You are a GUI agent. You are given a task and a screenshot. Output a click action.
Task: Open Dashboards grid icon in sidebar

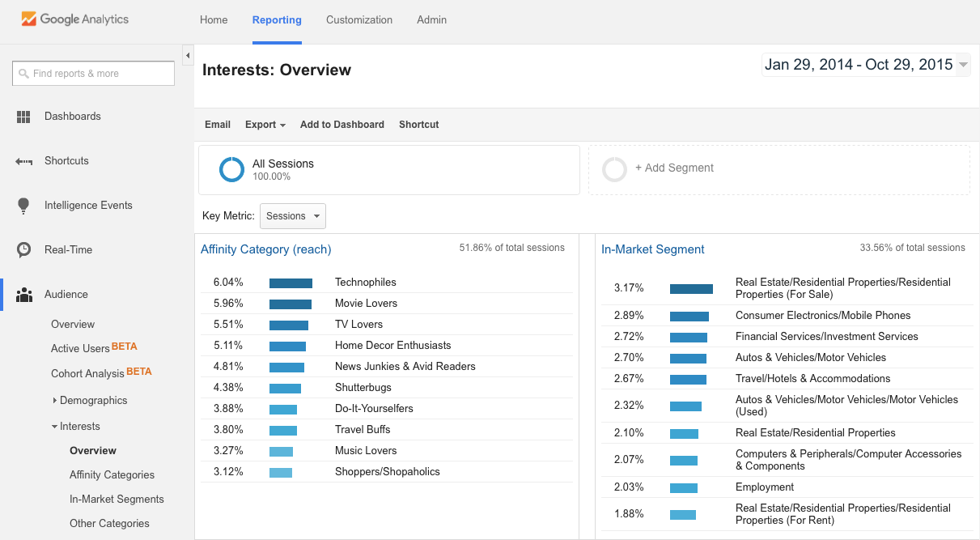click(23, 117)
